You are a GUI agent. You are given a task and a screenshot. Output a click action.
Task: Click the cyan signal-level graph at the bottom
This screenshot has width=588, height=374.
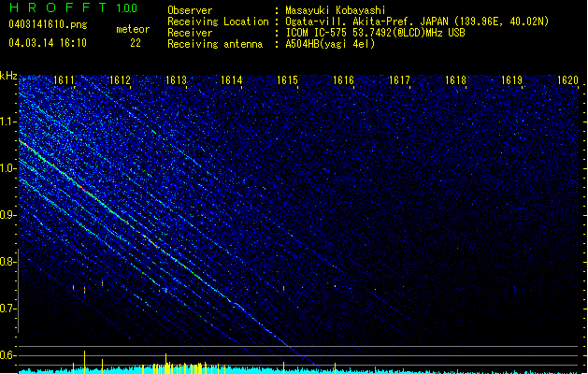299,369
